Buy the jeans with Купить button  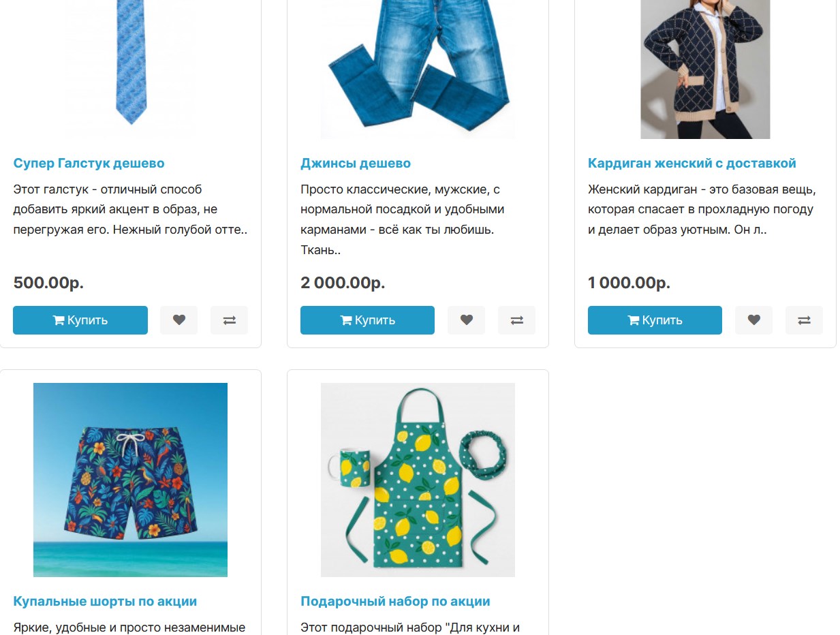(367, 320)
